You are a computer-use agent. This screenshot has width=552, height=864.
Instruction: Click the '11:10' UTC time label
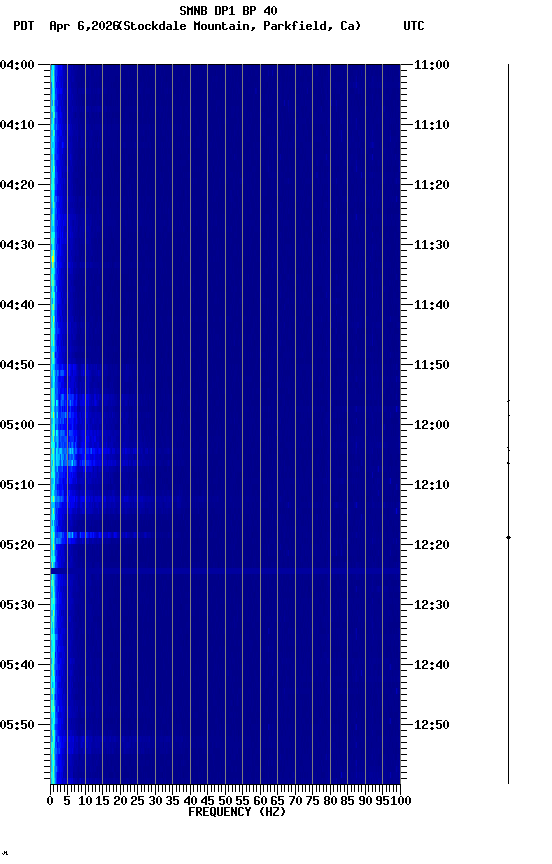431,125
